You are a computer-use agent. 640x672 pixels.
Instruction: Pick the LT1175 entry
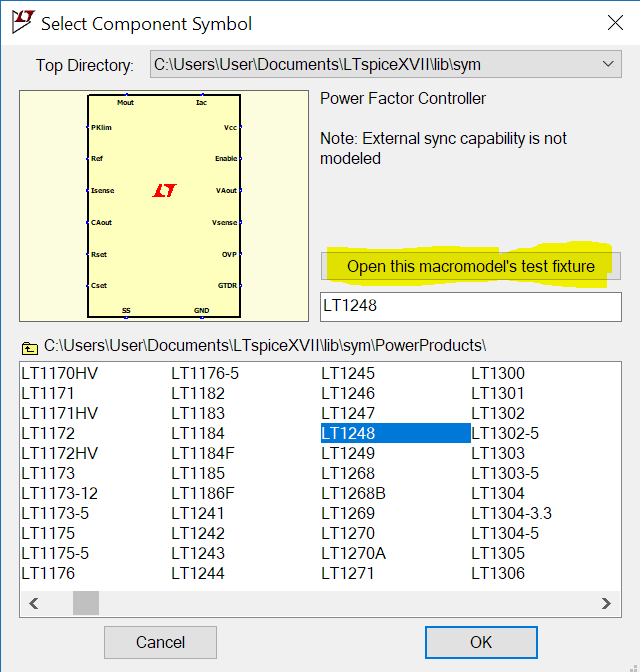[x=48, y=533]
